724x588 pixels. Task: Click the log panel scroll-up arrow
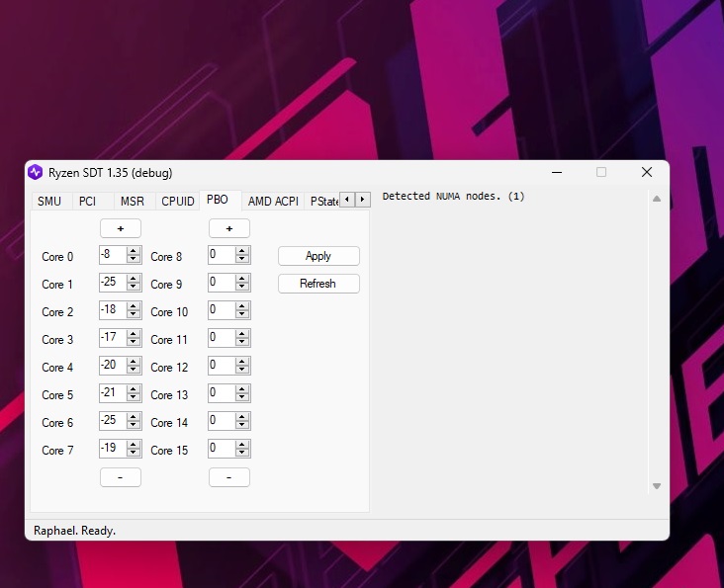point(657,199)
